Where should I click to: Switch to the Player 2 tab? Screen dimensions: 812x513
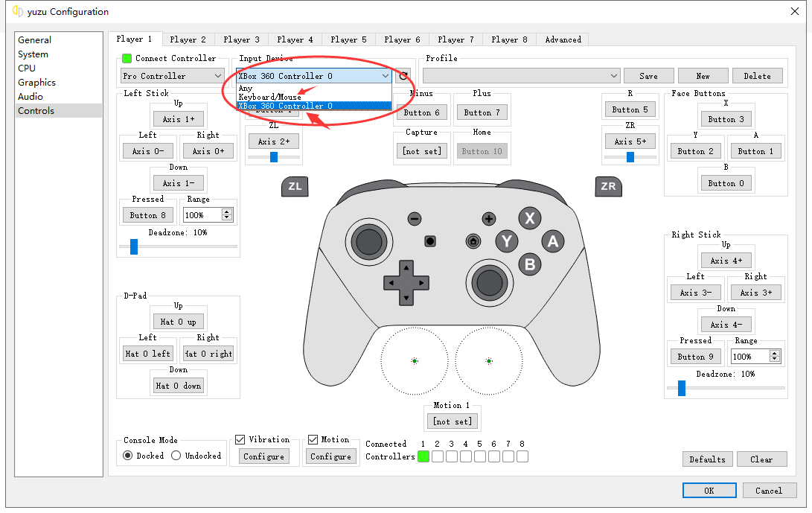coord(188,39)
